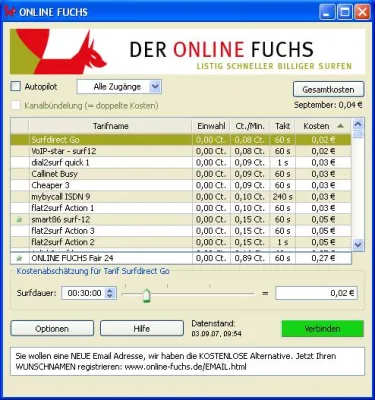Image resolution: width=375 pixels, height=400 pixels.
Task: Click the Datenstand 03.09.07, 09:54 text
Action: (x=217, y=329)
